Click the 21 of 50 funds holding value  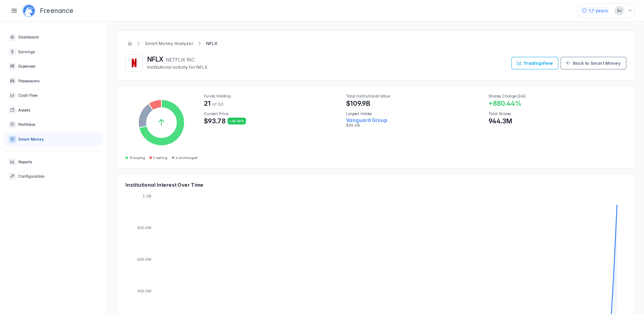coord(214,104)
